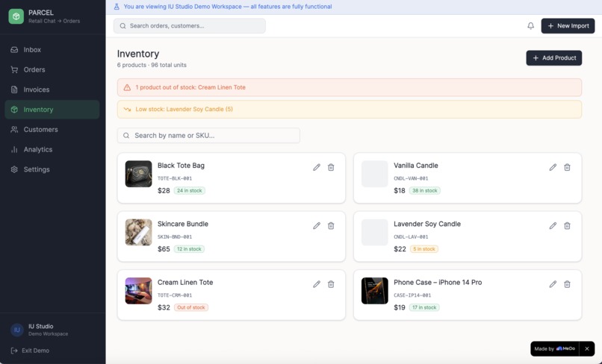
Task: Click the '5 in stock' badge
Action: click(423, 249)
